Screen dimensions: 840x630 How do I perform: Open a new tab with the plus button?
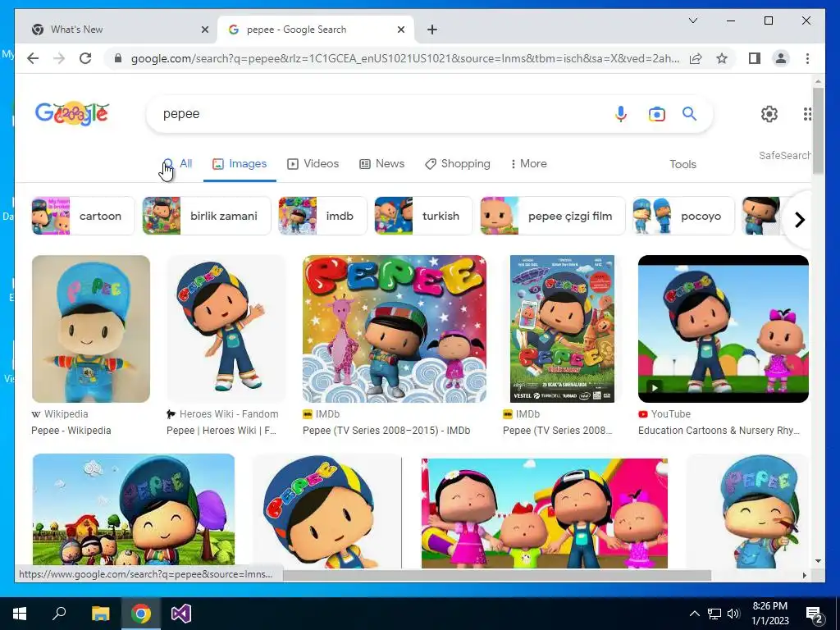point(432,30)
